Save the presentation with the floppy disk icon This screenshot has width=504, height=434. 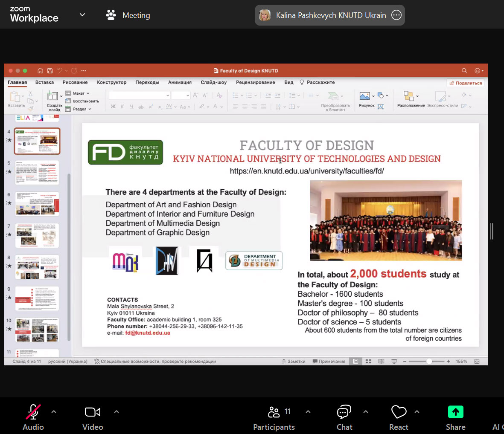tap(50, 71)
